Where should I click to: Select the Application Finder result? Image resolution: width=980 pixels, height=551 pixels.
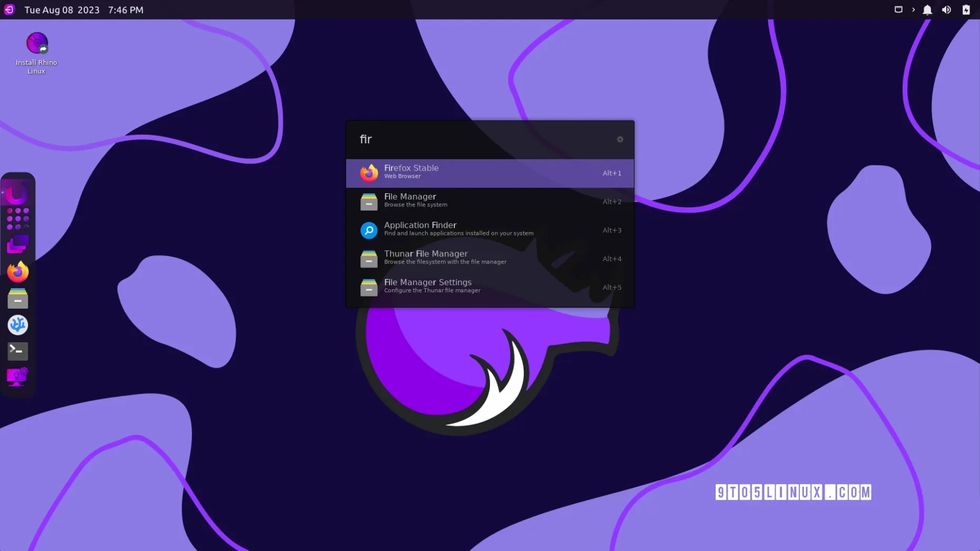coord(490,230)
